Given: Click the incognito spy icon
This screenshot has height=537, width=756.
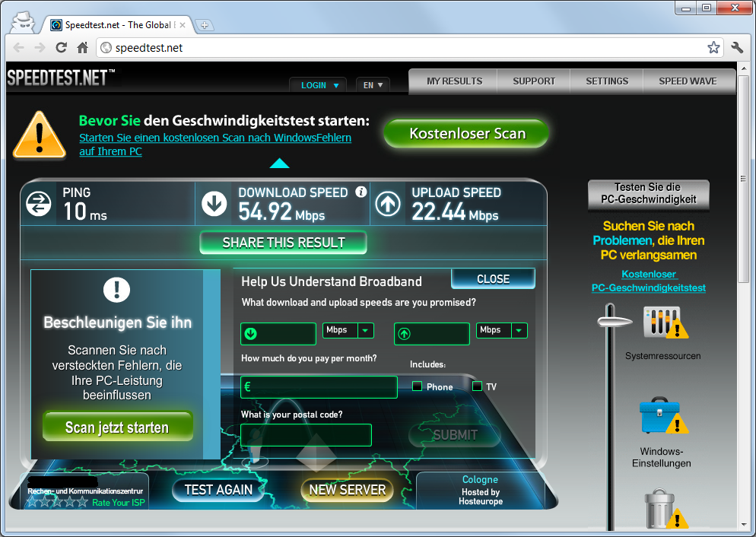Looking at the screenshot, I should click(23, 22).
